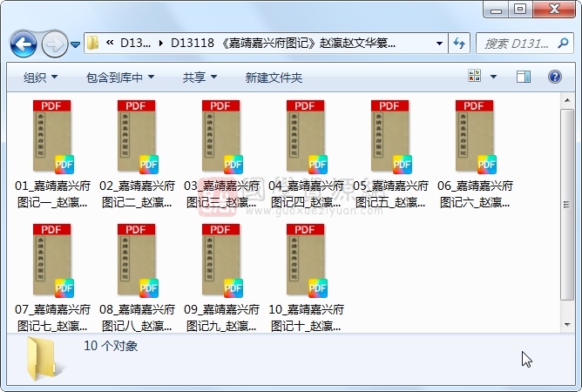Open the 组织 menu
The image size is (582, 392).
tap(40, 78)
